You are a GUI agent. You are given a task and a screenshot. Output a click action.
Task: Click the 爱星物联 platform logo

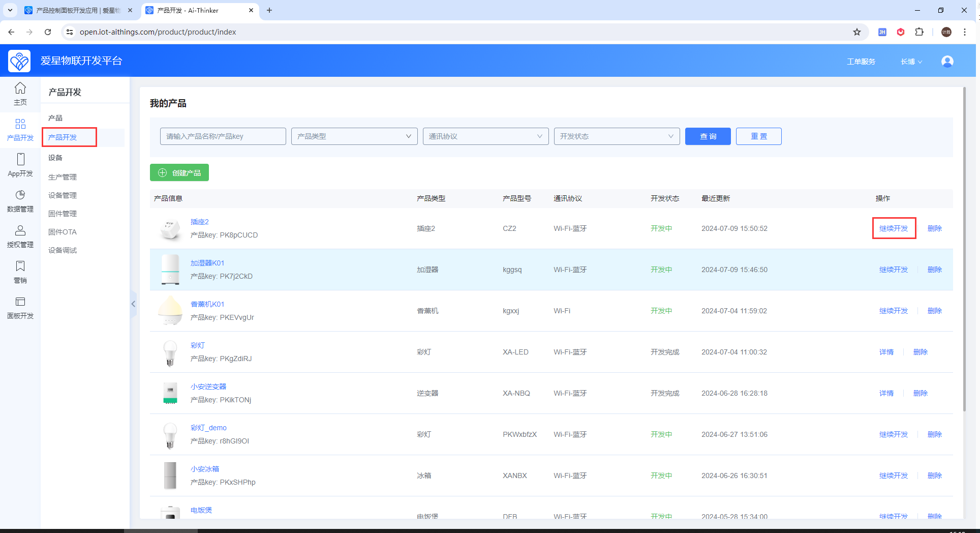pos(19,61)
